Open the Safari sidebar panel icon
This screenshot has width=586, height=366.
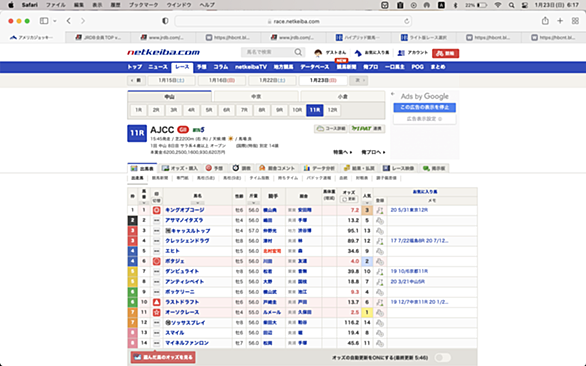pos(44,21)
